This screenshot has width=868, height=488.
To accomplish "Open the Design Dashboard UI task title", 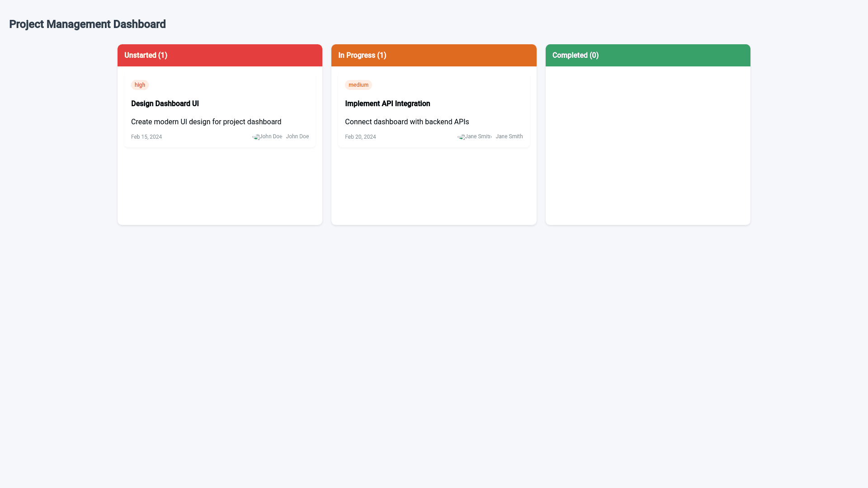I will 165,103.
